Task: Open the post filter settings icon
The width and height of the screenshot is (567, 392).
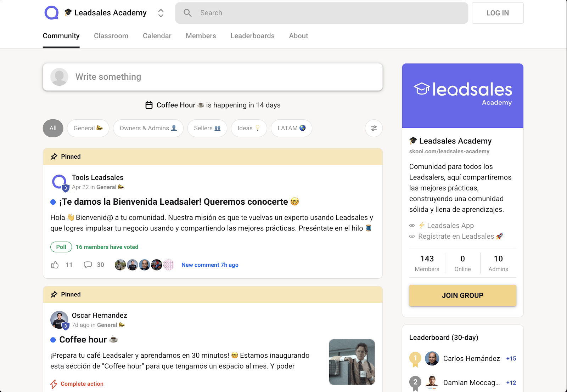Action: pos(374,128)
